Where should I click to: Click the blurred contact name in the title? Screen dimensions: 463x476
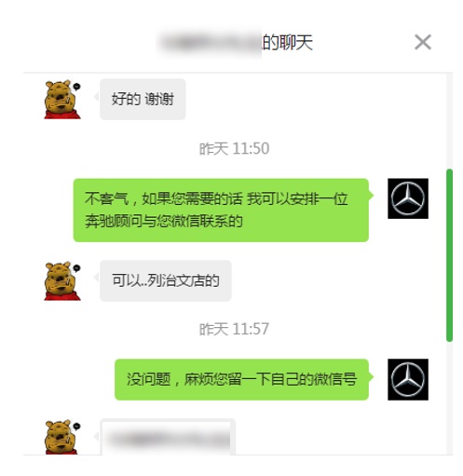coord(209,43)
